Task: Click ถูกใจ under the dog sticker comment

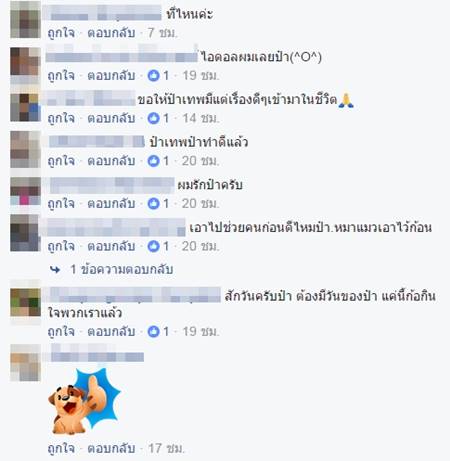Action: pos(61,448)
